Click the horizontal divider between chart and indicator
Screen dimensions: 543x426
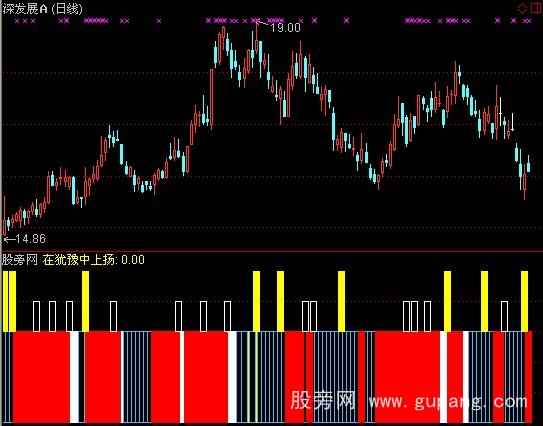[272, 251]
